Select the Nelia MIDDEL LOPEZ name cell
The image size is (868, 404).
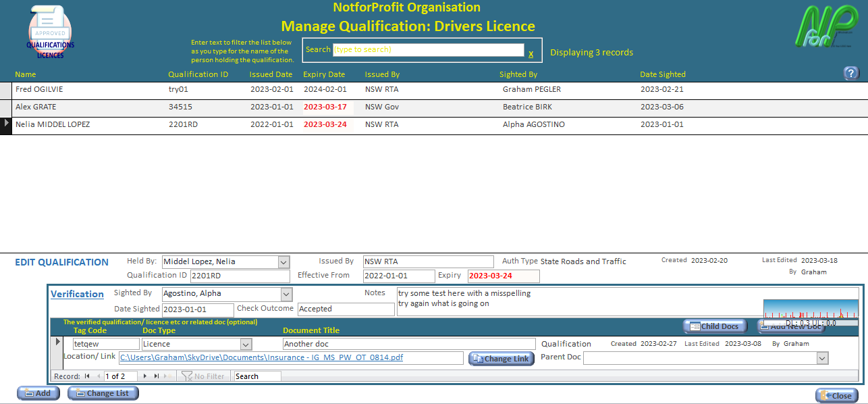tap(53, 124)
